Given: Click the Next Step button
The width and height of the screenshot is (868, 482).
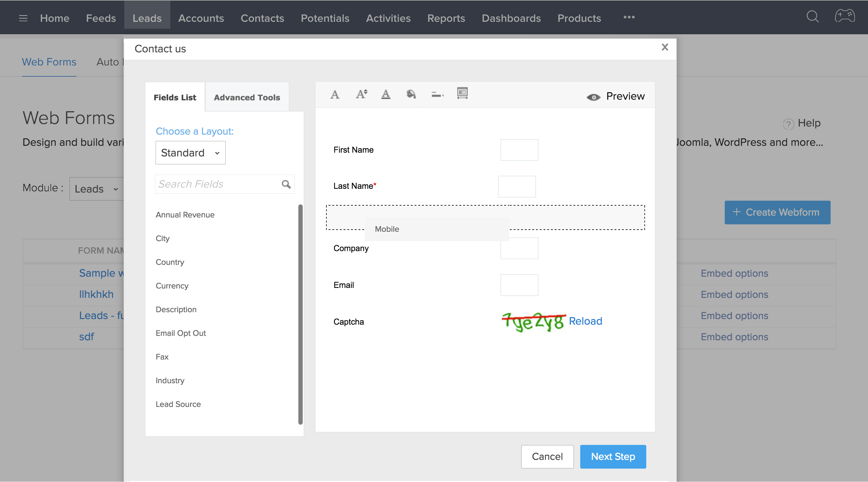Looking at the screenshot, I should coord(613,457).
